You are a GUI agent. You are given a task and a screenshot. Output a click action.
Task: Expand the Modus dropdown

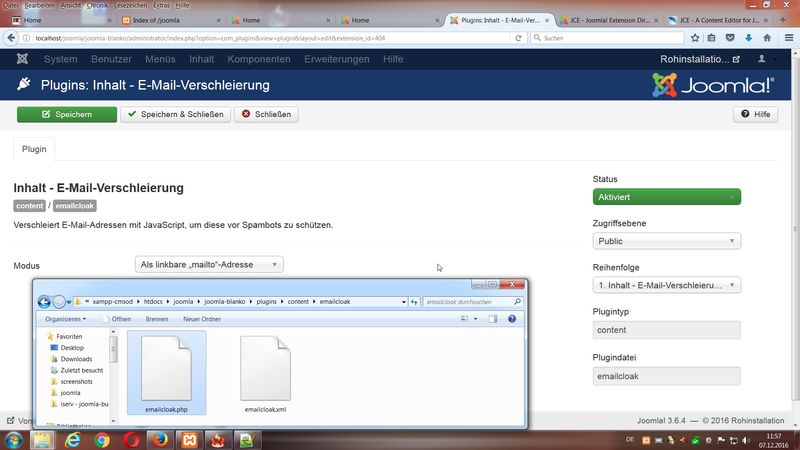(x=209, y=265)
